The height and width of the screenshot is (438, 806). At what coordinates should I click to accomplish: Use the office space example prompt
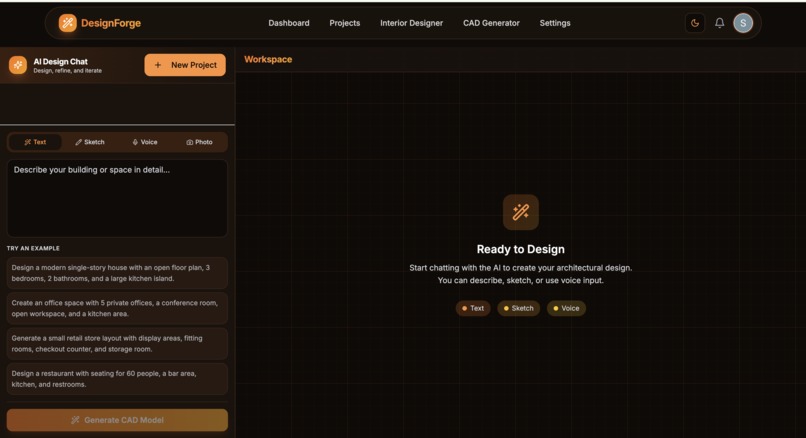(x=117, y=308)
